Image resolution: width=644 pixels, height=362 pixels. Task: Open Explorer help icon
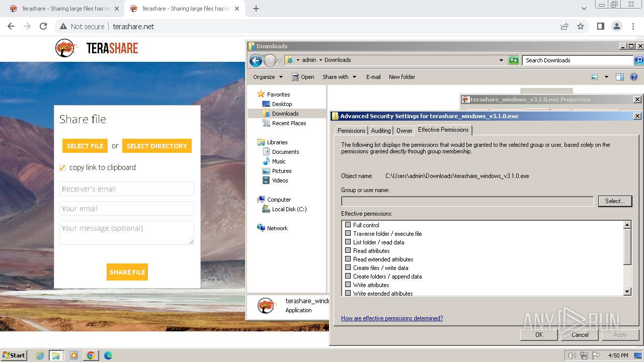click(634, 77)
